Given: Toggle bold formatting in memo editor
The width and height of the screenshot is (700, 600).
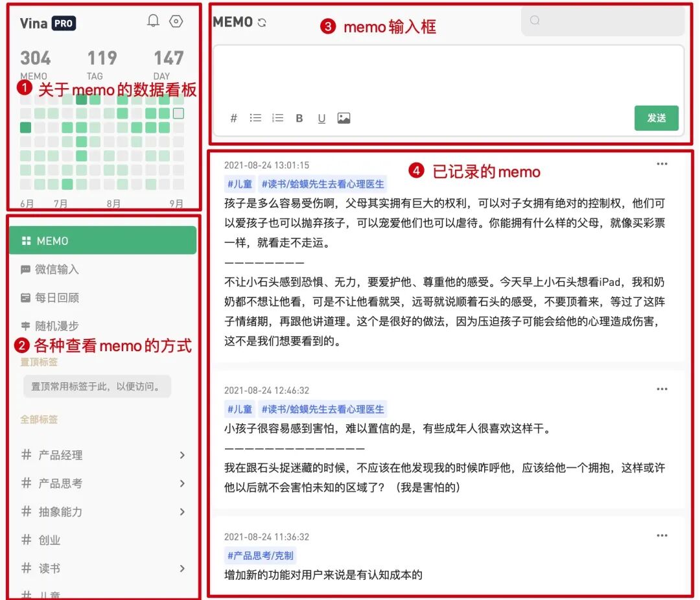Looking at the screenshot, I should pyautogui.click(x=299, y=118).
